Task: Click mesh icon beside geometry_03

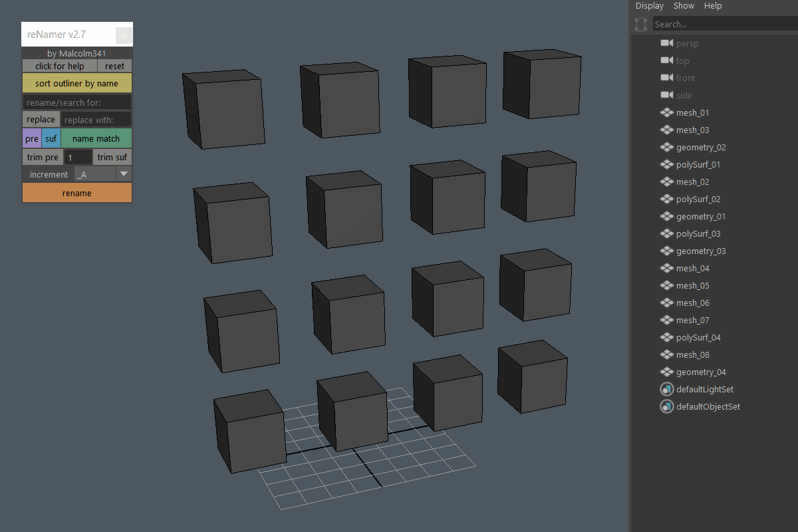Action: pyautogui.click(x=667, y=251)
